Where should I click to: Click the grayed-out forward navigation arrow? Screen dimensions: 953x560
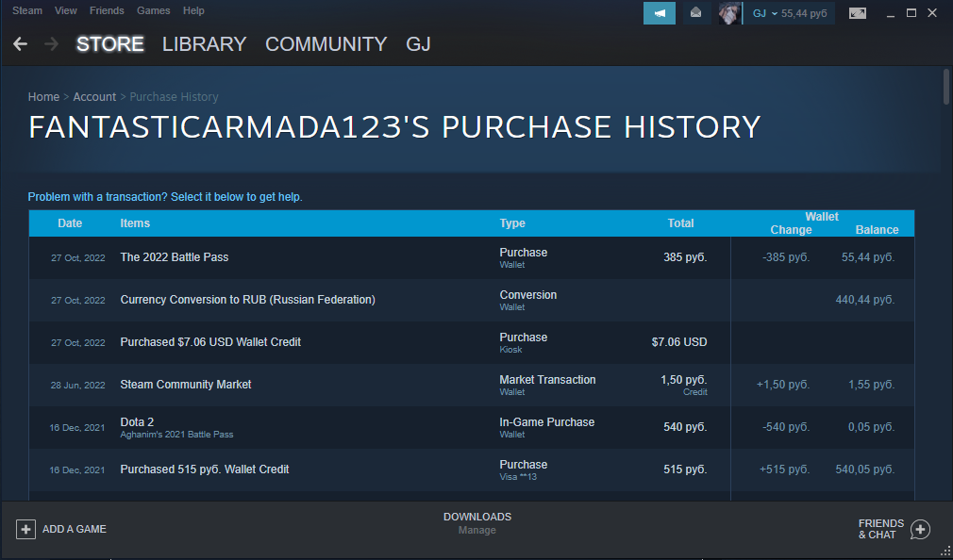point(52,43)
